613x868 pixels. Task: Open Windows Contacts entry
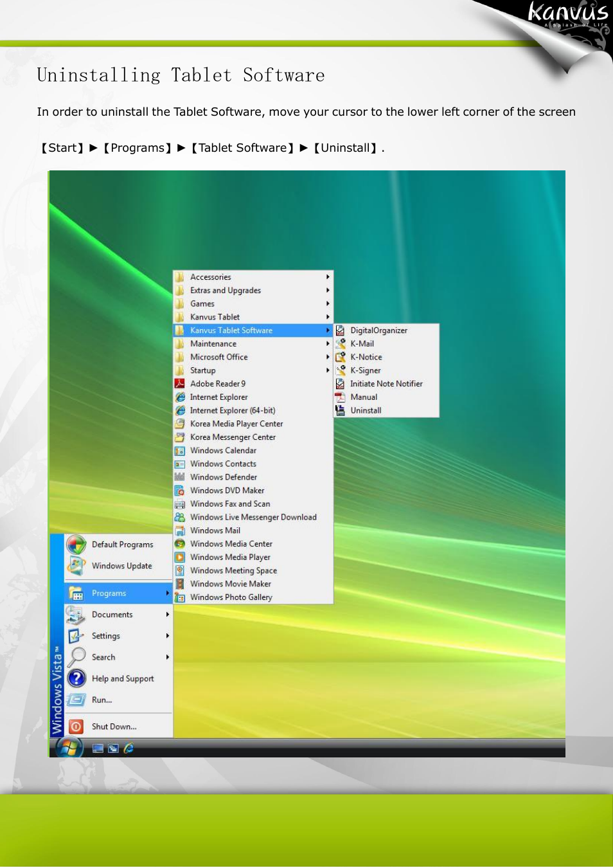[x=253, y=464]
